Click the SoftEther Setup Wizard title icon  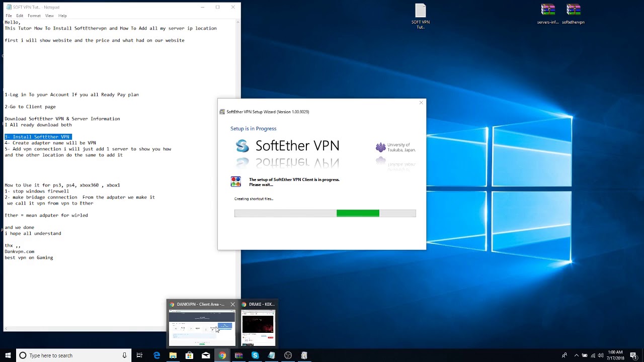coord(222,112)
